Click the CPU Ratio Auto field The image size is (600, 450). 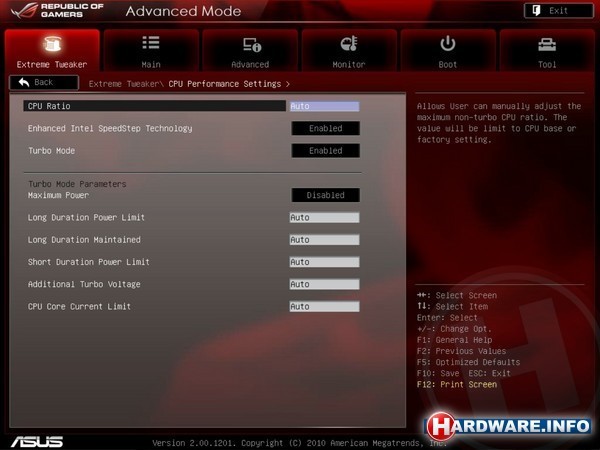point(324,106)
